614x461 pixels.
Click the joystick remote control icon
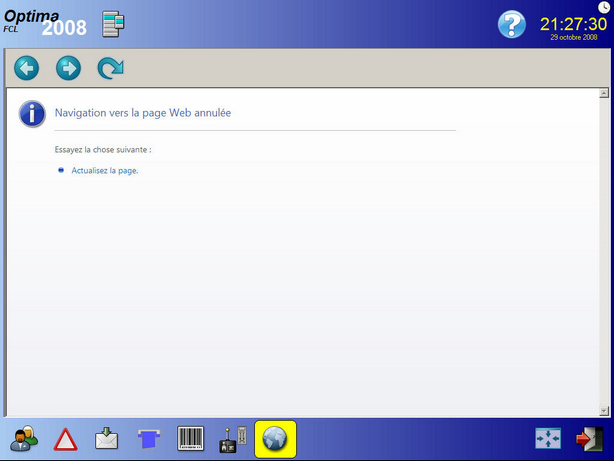click(x=233, y=439)
